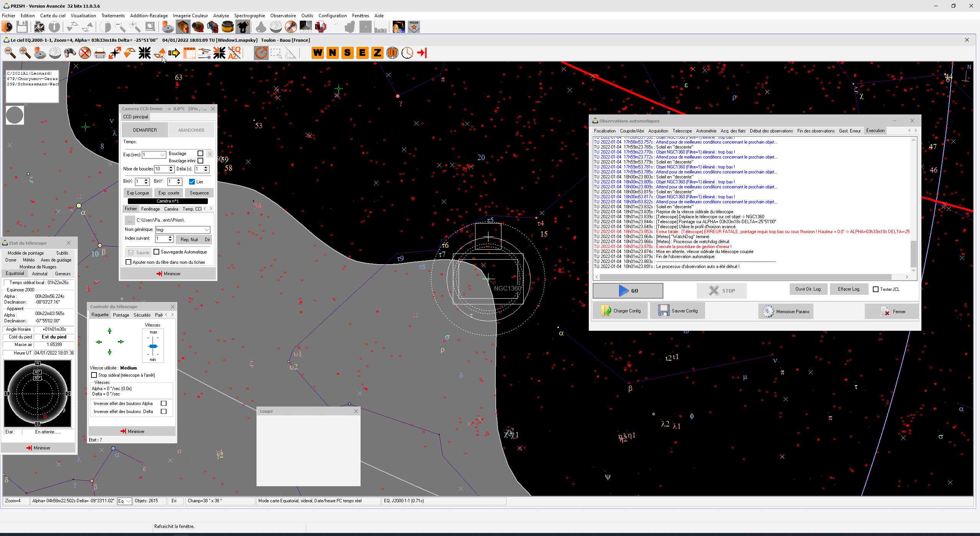This screenshot has width=980, height=536.
Task: Click the Z zenith direction icon
Action: 377,53
